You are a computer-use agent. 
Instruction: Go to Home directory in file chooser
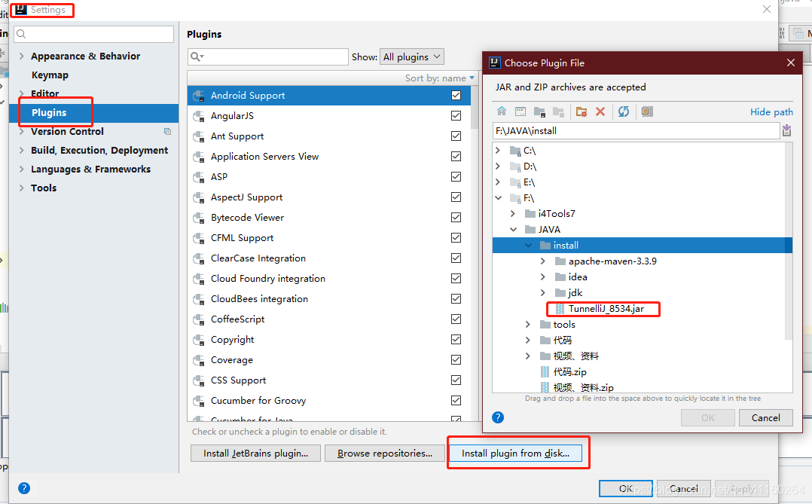click(x=502, y=111)
